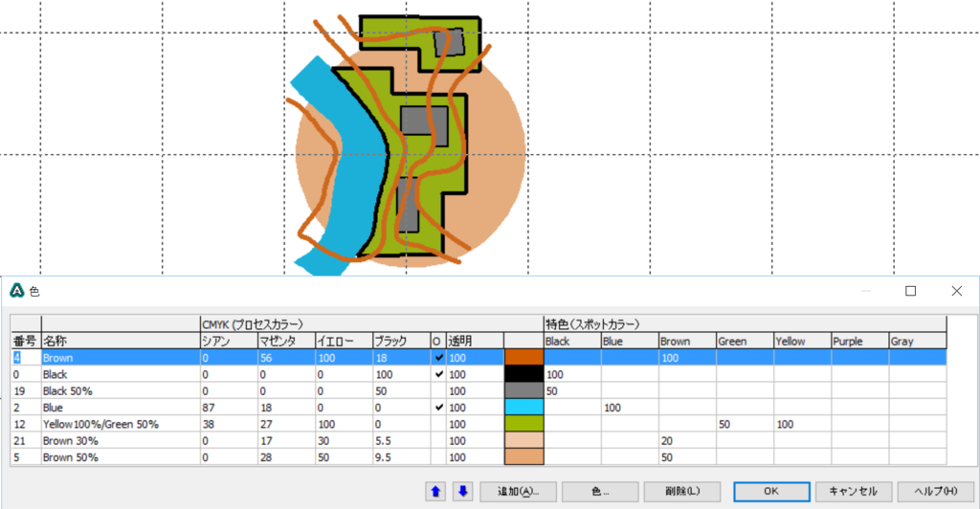Open the 色... color picker button
The height and width of the screenshot is (509, 980).
coord(600,492)
